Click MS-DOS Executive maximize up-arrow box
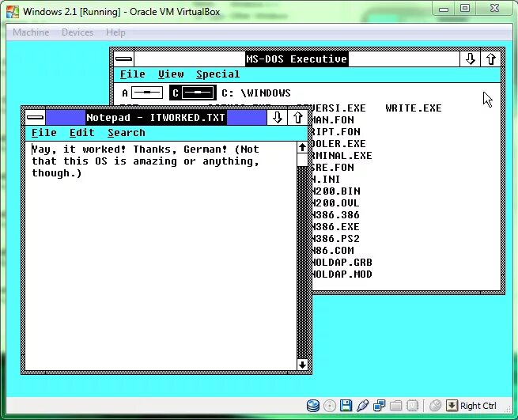Viewport: 518px width, 420px height. (x=491, y=59)
